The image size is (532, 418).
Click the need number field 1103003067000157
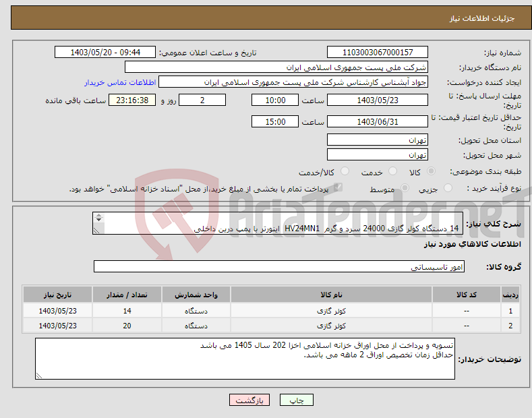pyautogui.click(x=378, y=53)
